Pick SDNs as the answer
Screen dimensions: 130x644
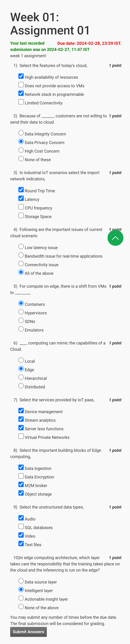tap(21, 321)
